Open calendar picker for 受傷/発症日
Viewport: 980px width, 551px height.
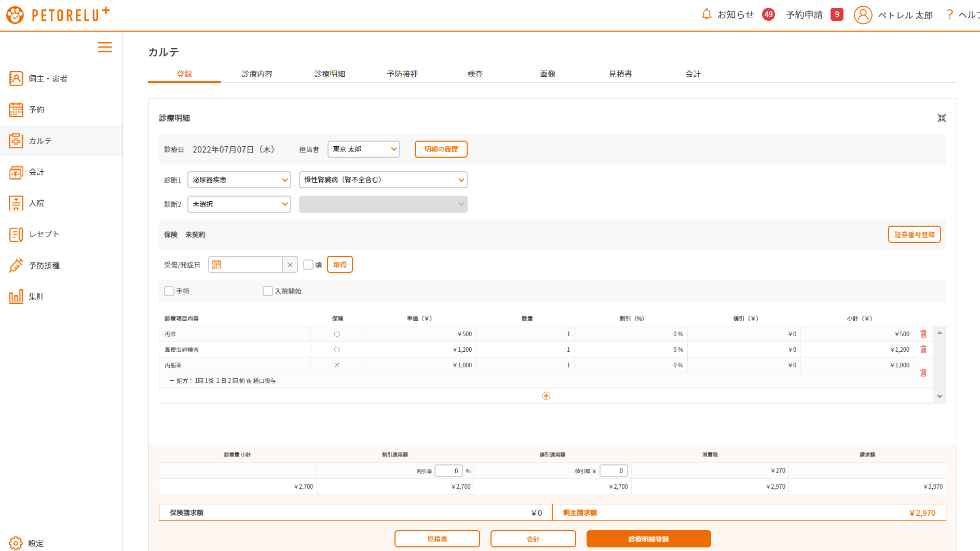[x=216, y=265]
